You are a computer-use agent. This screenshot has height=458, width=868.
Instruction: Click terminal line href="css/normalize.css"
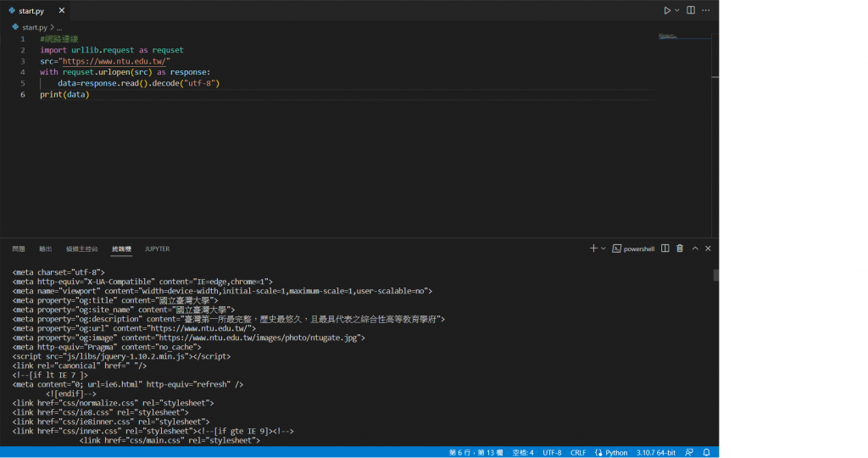pos(113,403)
